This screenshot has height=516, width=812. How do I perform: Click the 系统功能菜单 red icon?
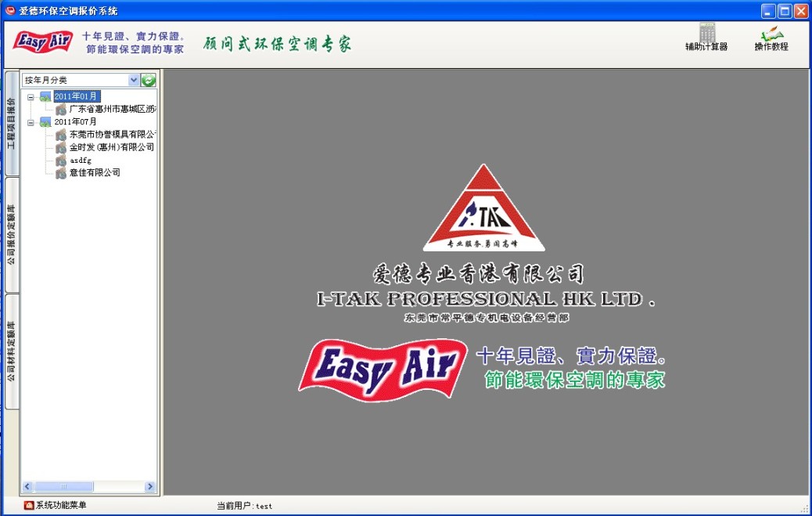pyautogui.click(x=29, y=505)
